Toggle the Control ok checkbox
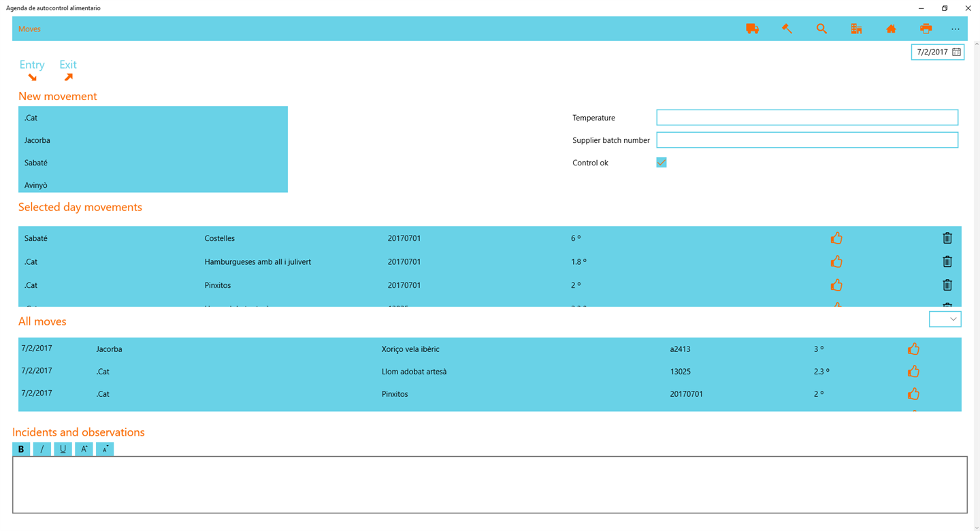Viewport: 980px width, 531px height. tap(661, 163)
